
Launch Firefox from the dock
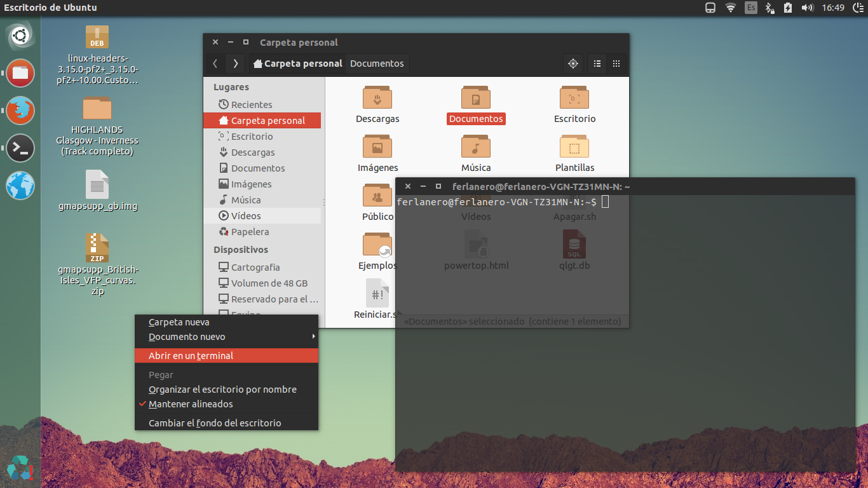pyautogui.click(x=20, y=110)
